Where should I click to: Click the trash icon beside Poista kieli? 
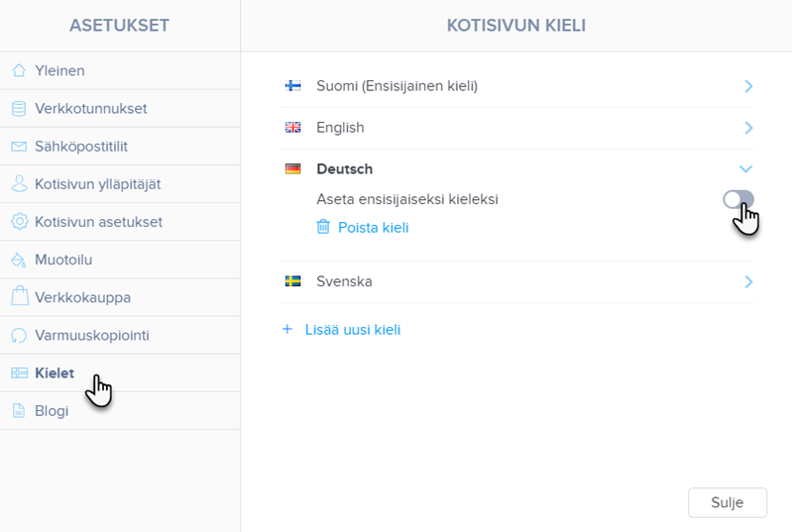click(x=323, y=227)
